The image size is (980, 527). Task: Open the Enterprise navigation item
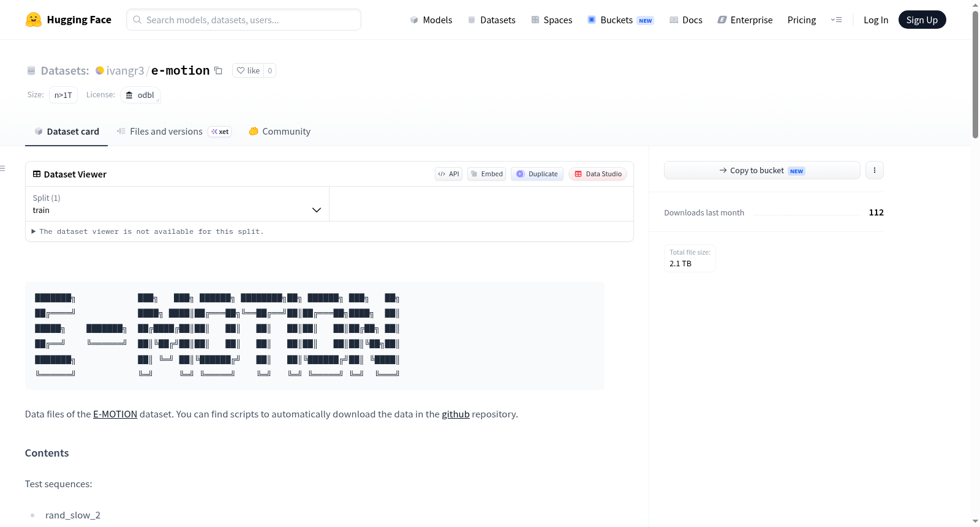[745, 20]
